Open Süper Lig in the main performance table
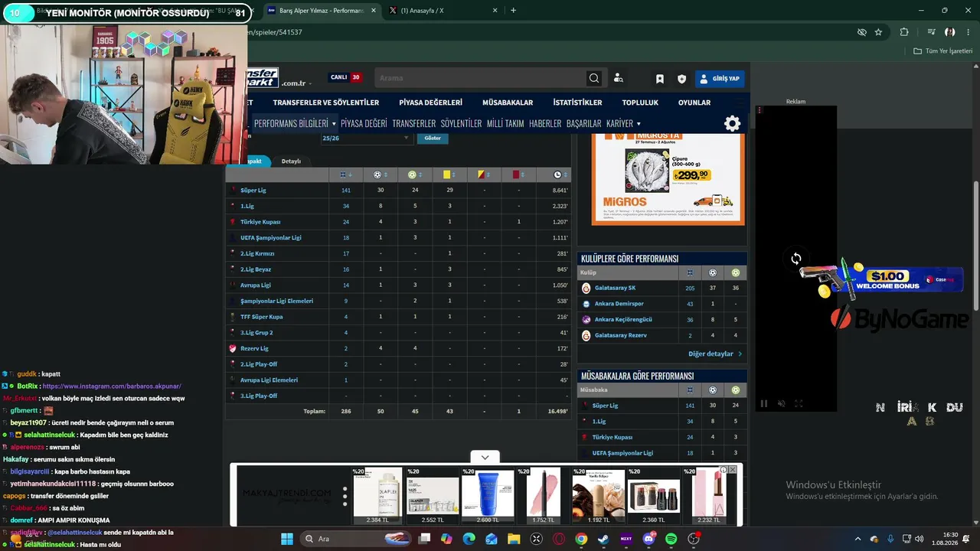980x551 pixels. coord(253,191)
